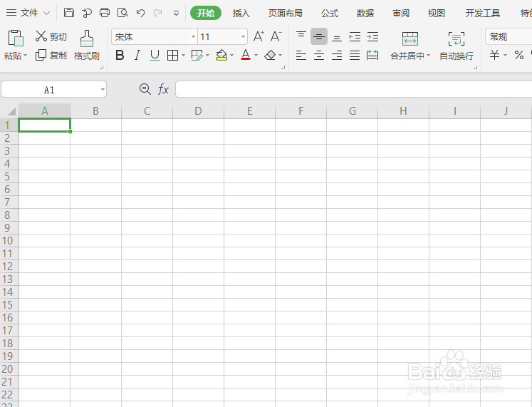Expand the 合并居中 dropdown arrow

point(429,56)
